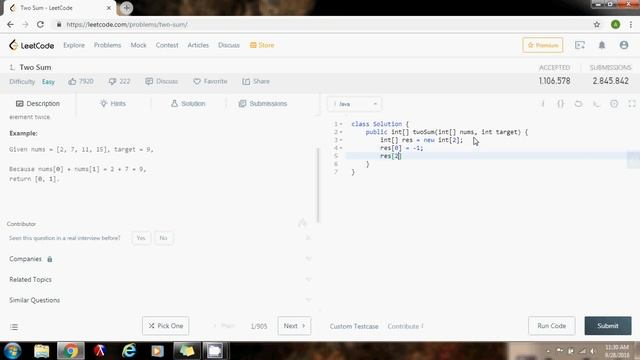Close the Two Sum browser tab

click(x=109, y=8)
